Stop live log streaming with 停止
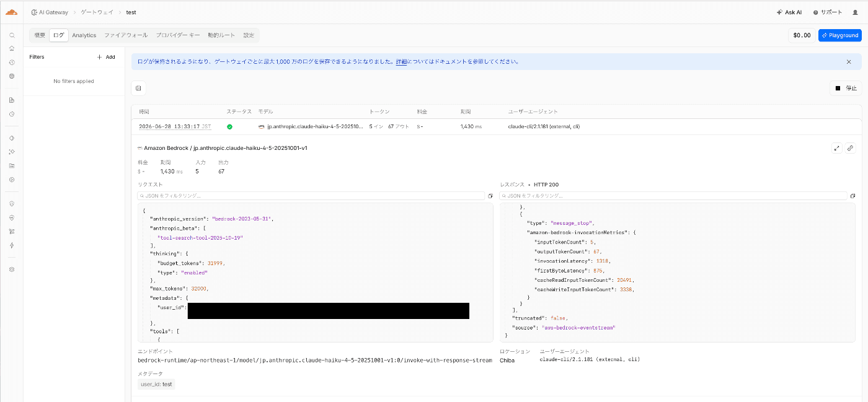 tap(846, 89)
